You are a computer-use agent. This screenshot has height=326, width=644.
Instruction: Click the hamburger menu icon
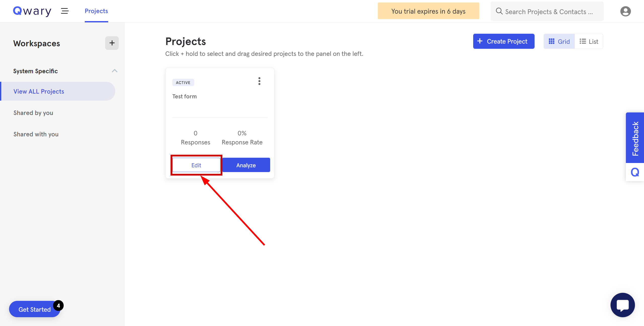(64, 11)
